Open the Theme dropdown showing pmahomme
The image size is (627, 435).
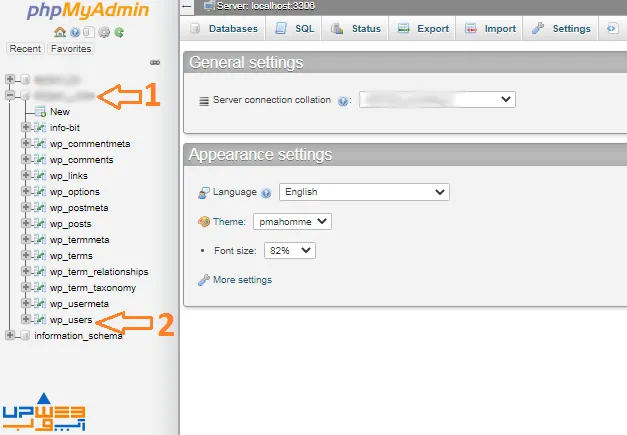tap(292, 221)
